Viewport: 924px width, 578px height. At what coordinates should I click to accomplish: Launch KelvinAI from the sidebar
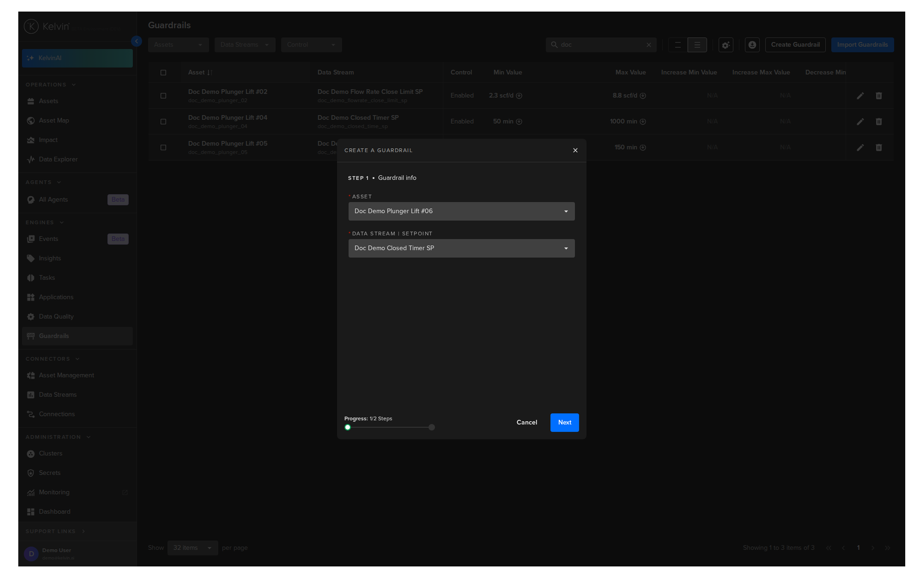[77, 58]
